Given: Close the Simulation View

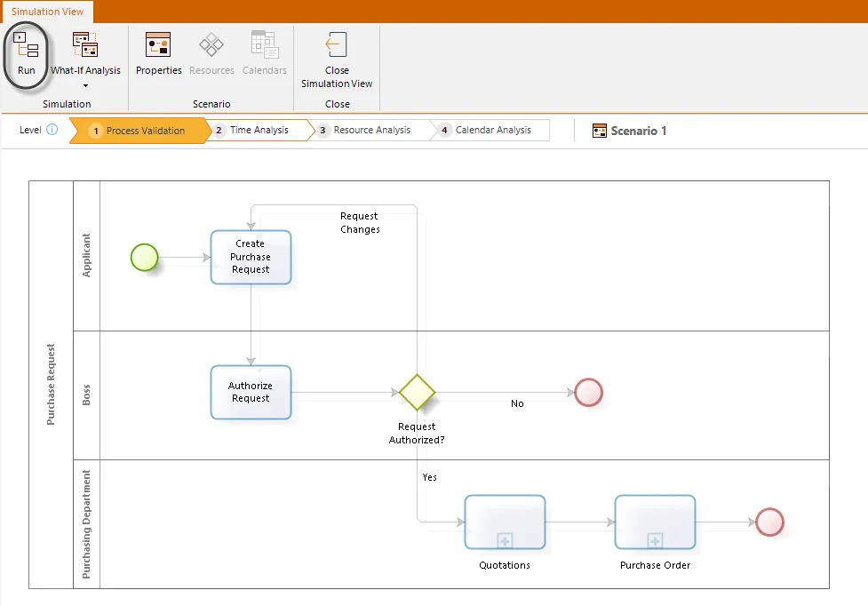Looking at the screenshot, I should click(337, 60).
